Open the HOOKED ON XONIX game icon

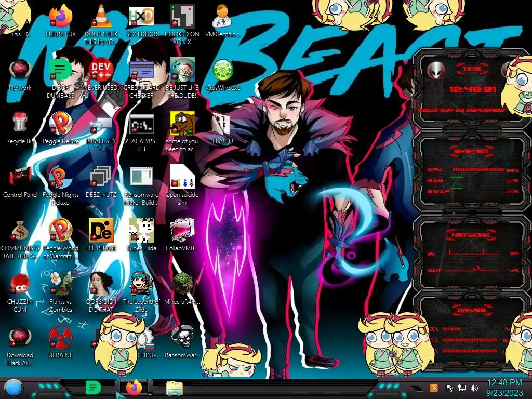coord(182,16)
